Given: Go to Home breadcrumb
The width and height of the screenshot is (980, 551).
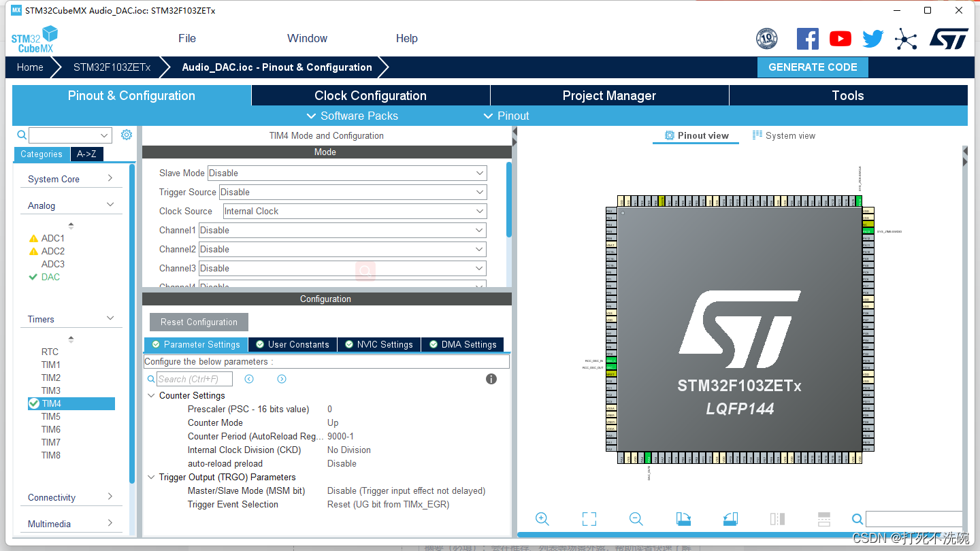Looking at the screenshot, I should coord(30,67).
